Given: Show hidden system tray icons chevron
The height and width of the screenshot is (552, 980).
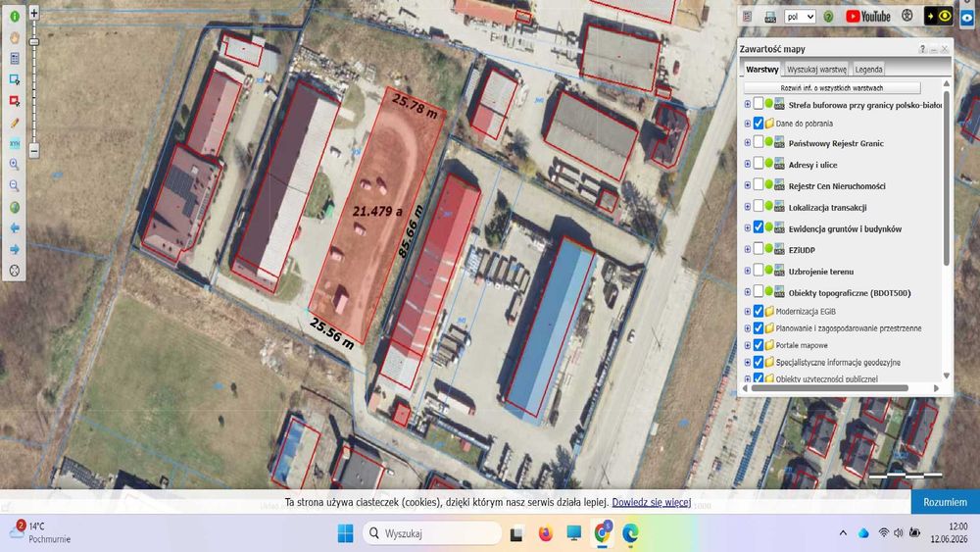Looking at the screenshot, I should pos(843,533).
